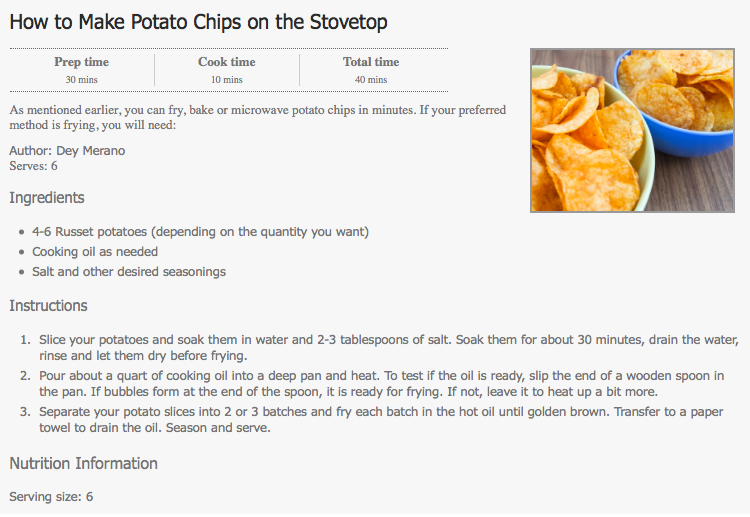Click the Serves: 6 text

33,166
